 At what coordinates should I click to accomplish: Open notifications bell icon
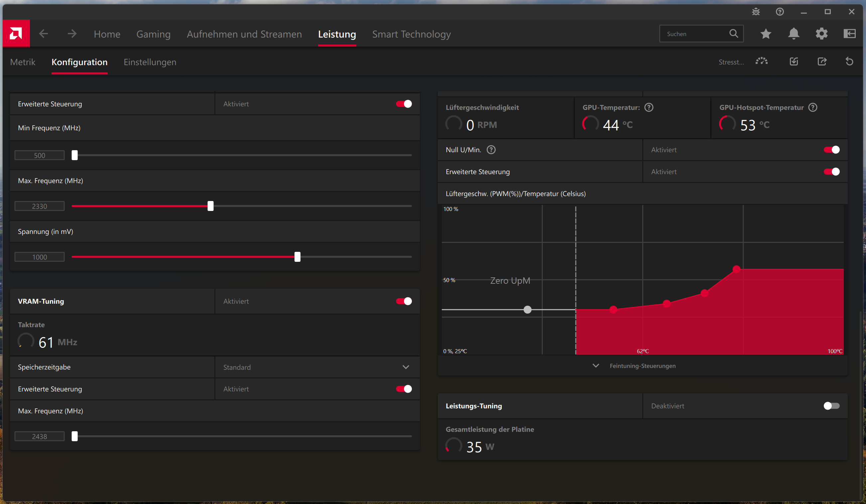click(x=794, y=34)
